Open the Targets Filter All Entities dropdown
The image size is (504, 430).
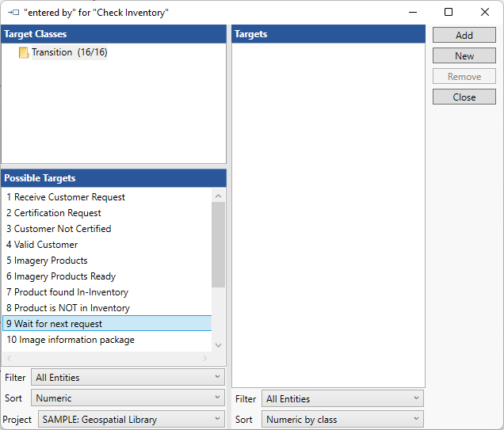pyautogui.click(x=342, y=399)
